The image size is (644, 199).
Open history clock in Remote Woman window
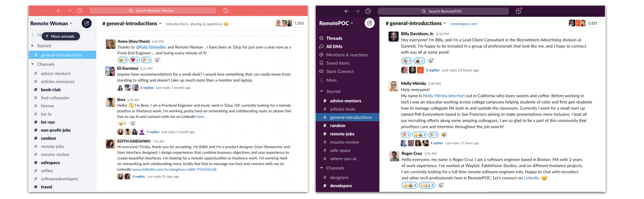tap(80, 10)
